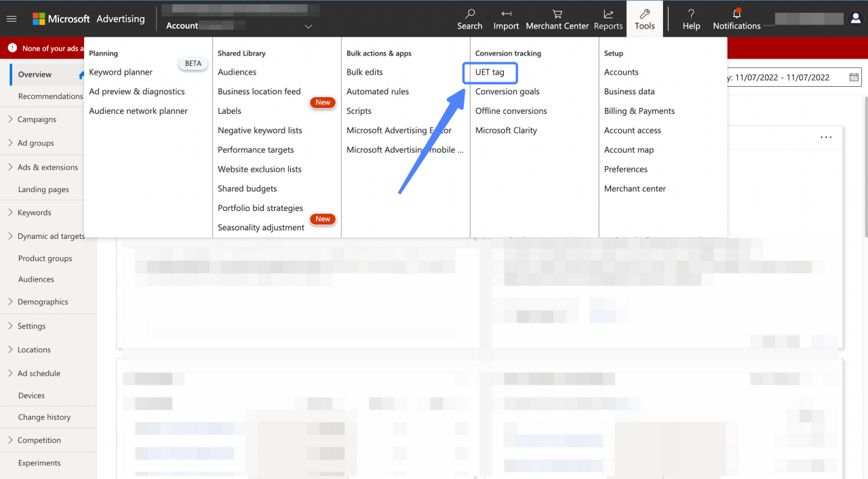Open Account map
The image size is (868, 479).
coord(629,150)
